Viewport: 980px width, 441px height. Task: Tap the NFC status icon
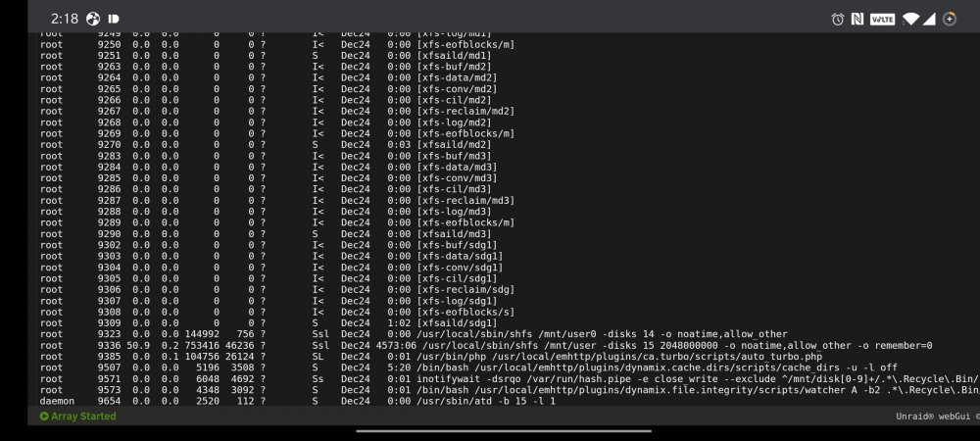(857, 20)
